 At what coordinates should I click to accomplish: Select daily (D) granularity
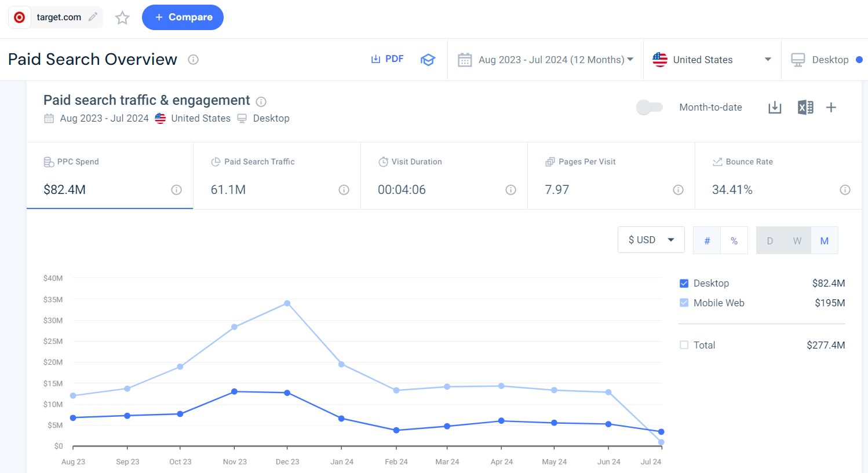click(x=770, y=240)
